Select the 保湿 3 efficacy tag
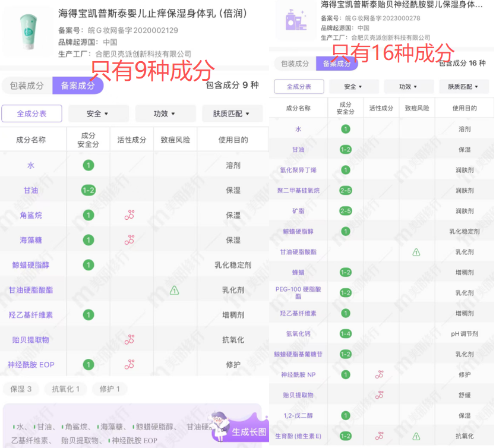 coord(21,389)
